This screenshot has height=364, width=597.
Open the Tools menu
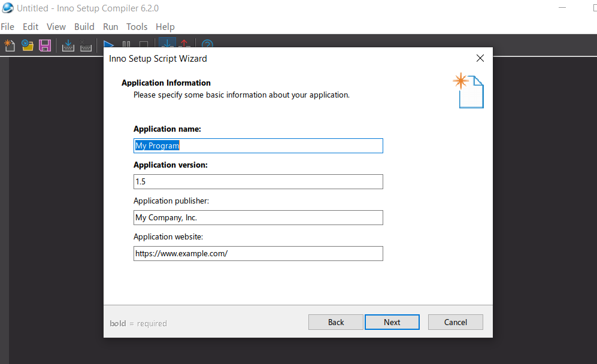point(137,27)
